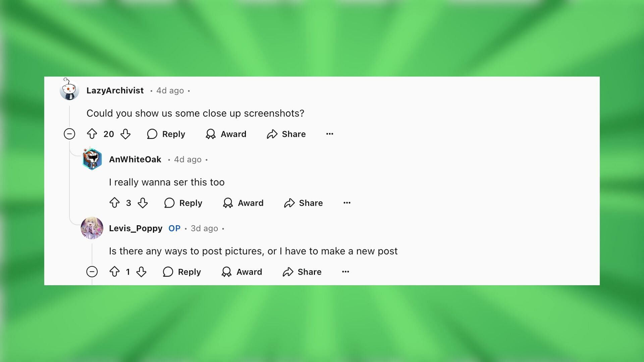Click Award button on LazyArchivist comment
Screen dimensions: 644x362
tap(226, 134)
